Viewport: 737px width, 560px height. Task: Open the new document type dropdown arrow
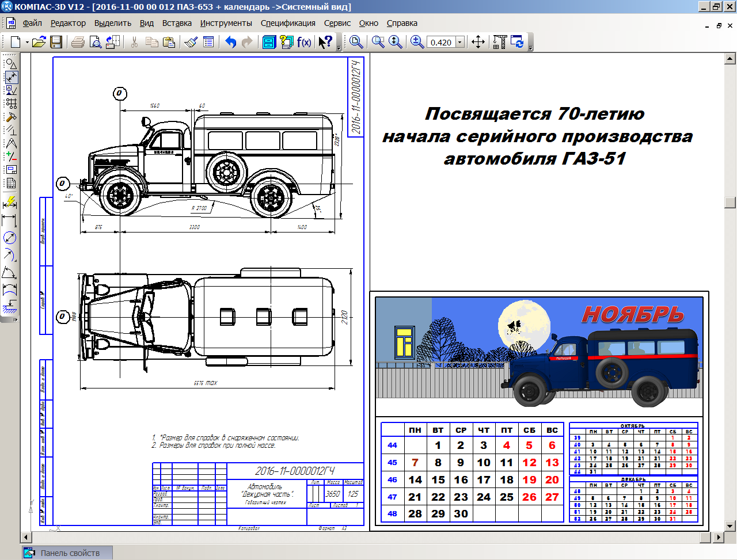tap(26, 42)
